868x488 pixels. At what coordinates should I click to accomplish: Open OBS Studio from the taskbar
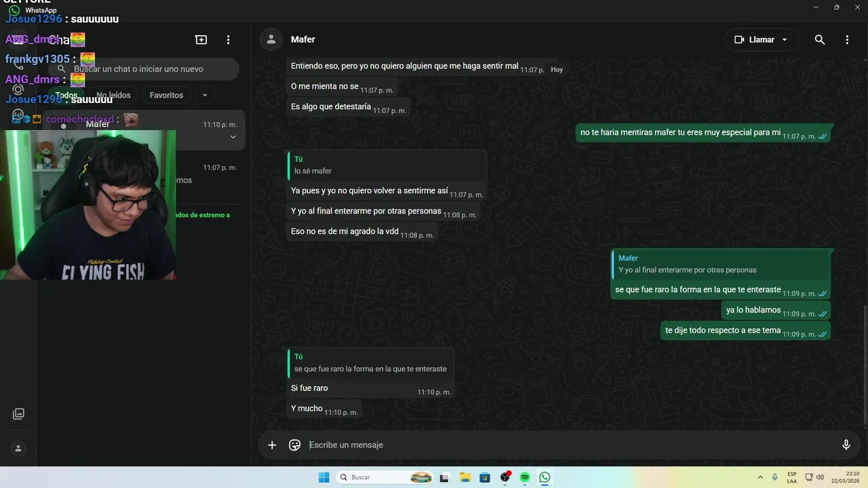pos(505,477)
